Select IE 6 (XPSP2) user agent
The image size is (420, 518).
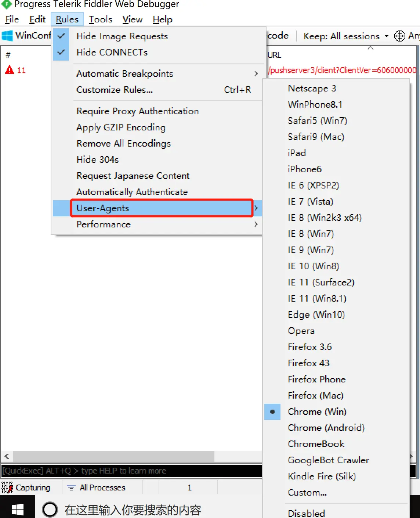pyautogui.click(x=336, y=185)
